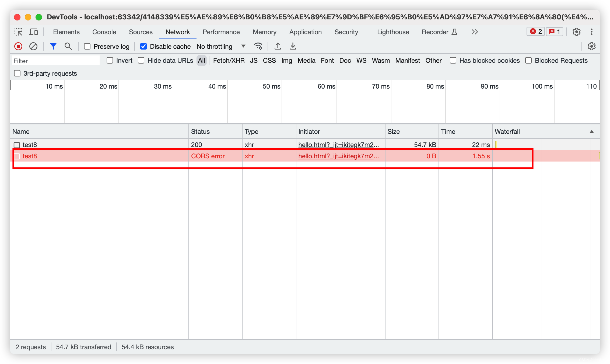Viewport: 610px width, 364px height.
Task: Filter requests by Manifest type
Action: point(407,60)
